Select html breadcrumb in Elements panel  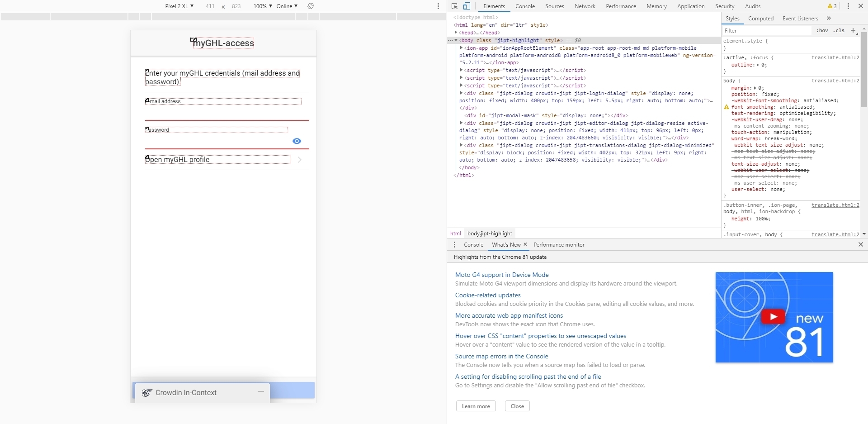point(455,233)
